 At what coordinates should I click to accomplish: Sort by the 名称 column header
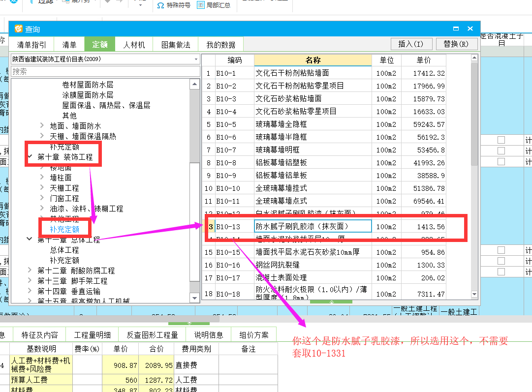(313, 60)
